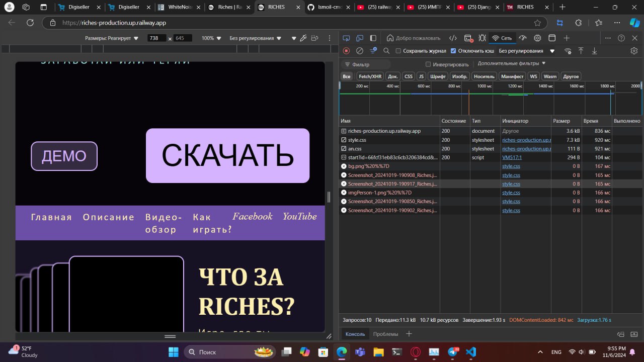Clear the network log
Image resolution: width=644 pixels, height=362 pixels.
click(x=360, y=51)
